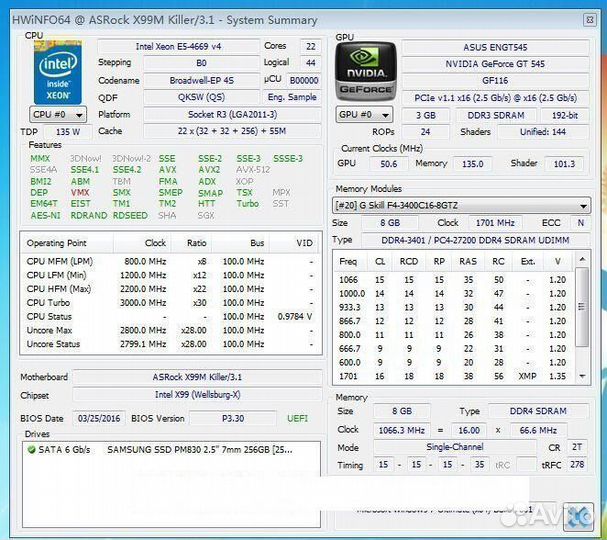Click the AVX2 feature flag
The height and width of the screenshot is (540, 607).
coord(209,170)
